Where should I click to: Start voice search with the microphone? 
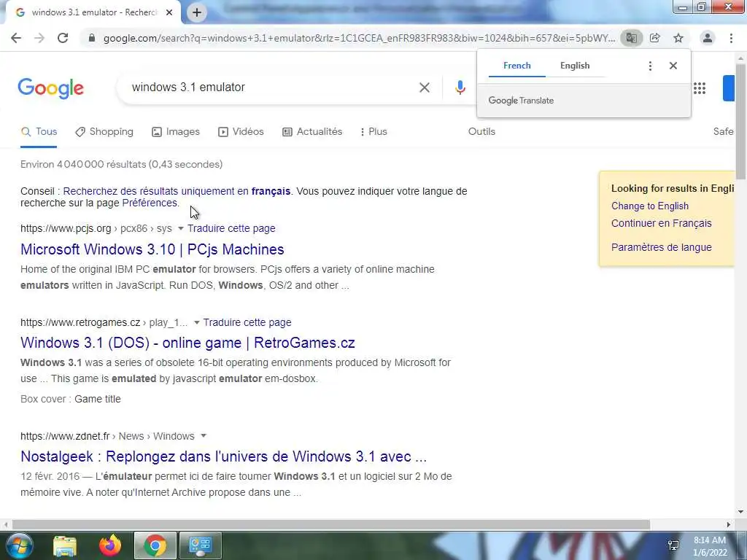pos(460,87)
